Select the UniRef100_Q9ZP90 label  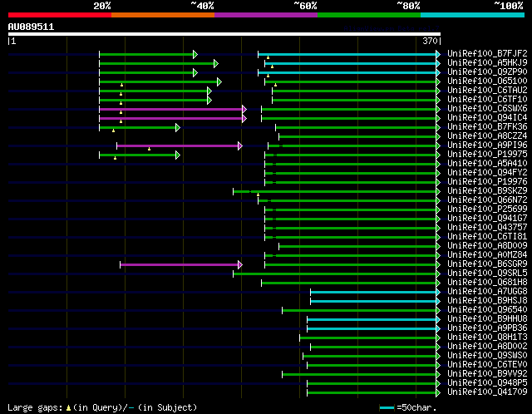[x=487, y=72]
